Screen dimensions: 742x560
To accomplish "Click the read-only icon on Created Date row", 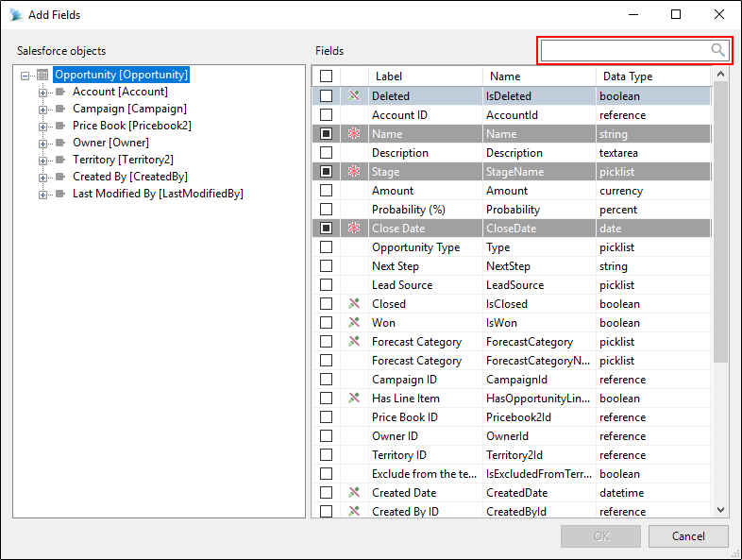I will point(354,492).
